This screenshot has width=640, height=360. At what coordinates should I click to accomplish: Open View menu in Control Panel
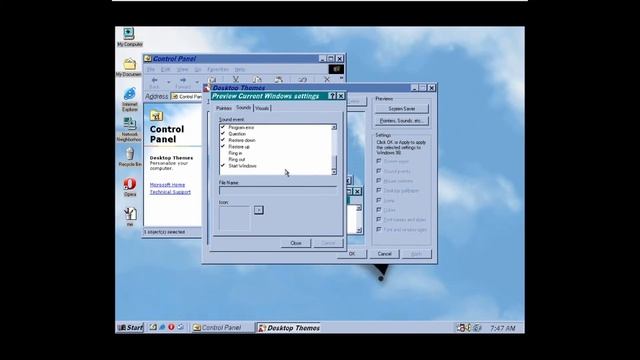point(182,69)
